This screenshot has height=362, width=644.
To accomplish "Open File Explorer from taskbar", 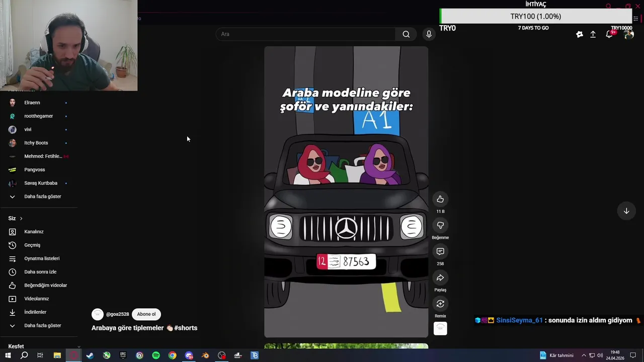I will (57, 355).
